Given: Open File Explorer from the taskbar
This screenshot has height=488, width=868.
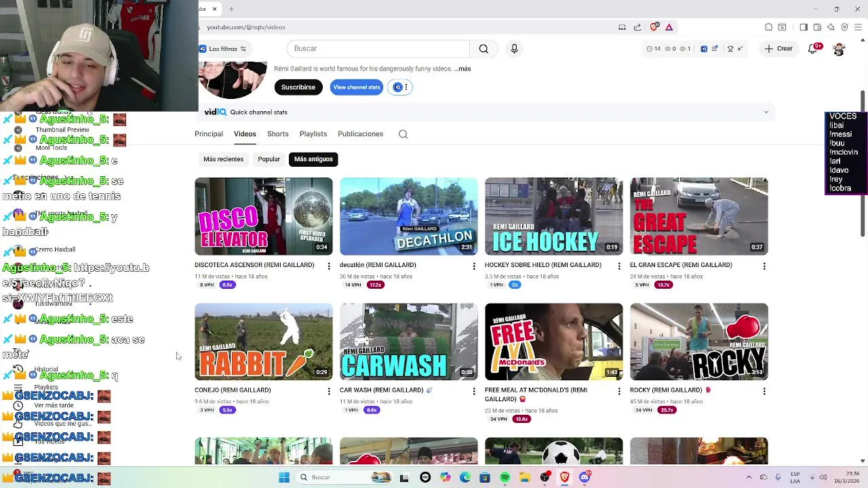Looking at the screenshot, I should (x=525, y=477).
